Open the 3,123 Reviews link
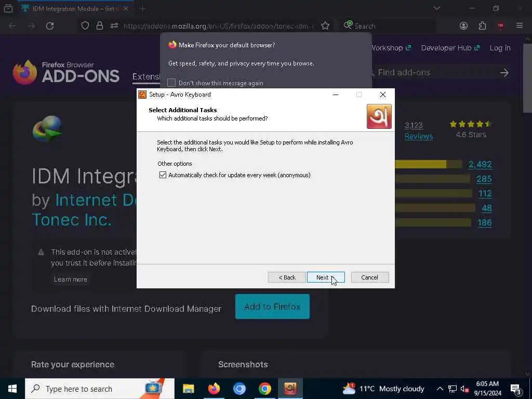The image size is (532, 399). point(418,130)
